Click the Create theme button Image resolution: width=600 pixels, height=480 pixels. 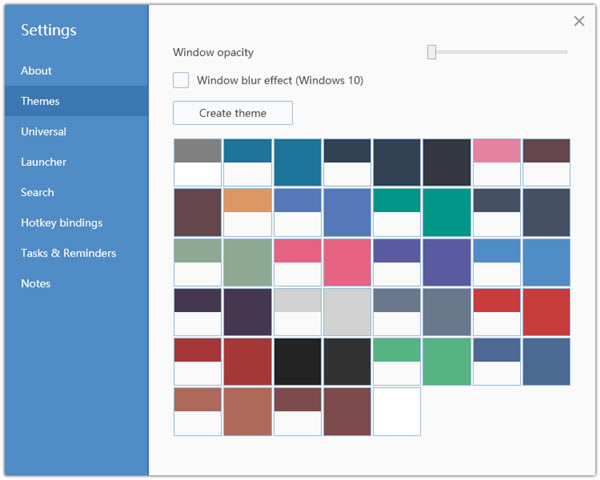[x=232, y=113]
